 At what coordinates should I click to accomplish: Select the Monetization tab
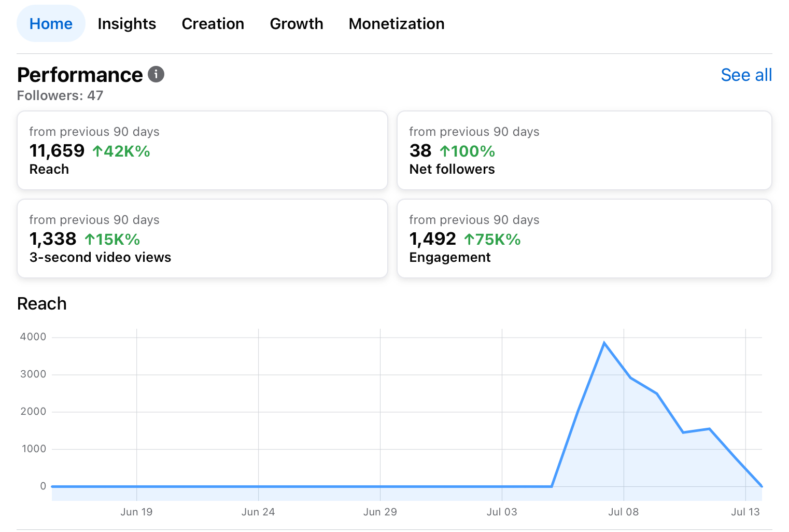click(397, 24)
